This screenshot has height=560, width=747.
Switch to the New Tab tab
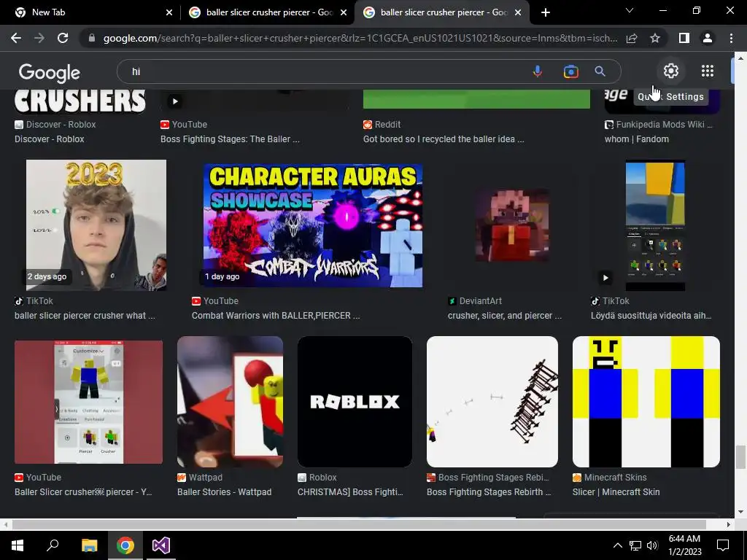coord(90,12)
